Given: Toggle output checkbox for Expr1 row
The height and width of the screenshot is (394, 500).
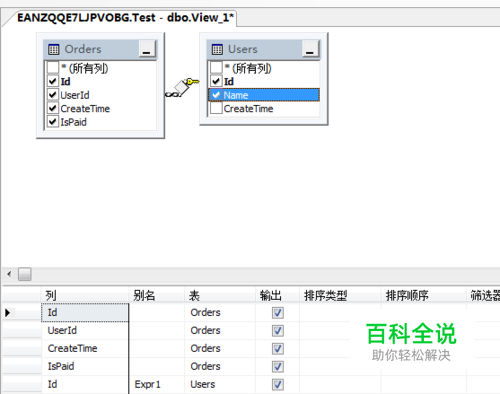Looking at the screenshot, I should tap(278, 384).
